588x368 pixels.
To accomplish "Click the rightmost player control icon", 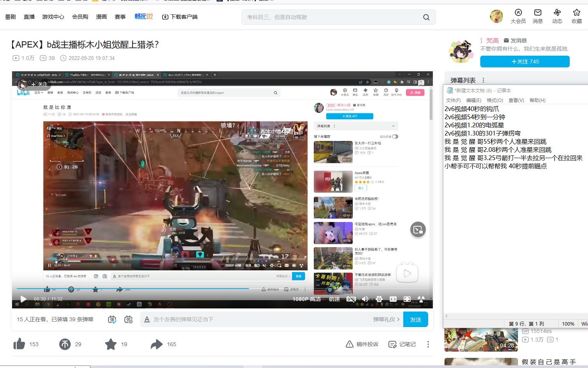I will tap(421, 299).
